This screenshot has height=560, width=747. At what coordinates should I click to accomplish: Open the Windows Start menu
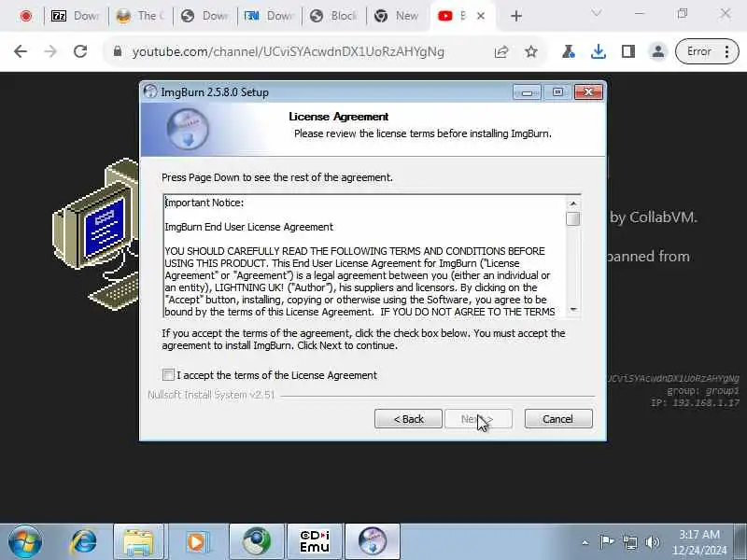(x=25, y=542)
